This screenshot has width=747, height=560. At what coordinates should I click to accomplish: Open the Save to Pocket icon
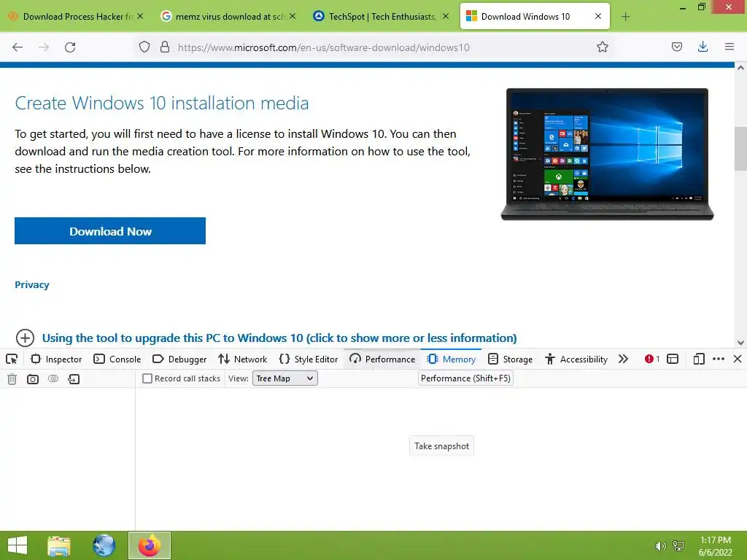point(676,47)
